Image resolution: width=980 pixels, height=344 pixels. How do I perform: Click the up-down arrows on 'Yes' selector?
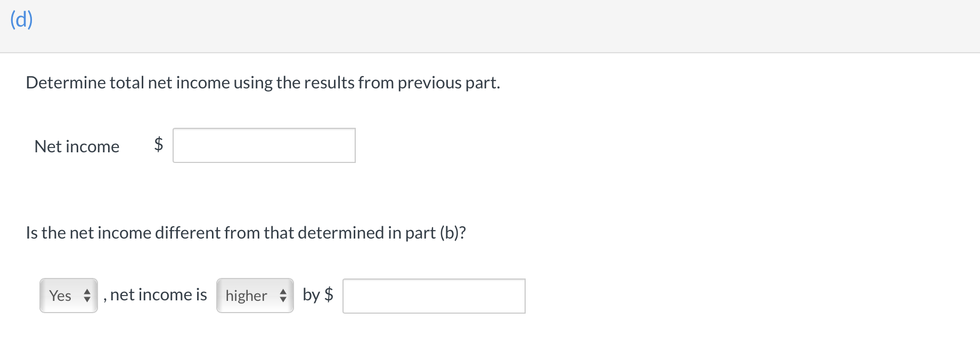coord(87,295)
